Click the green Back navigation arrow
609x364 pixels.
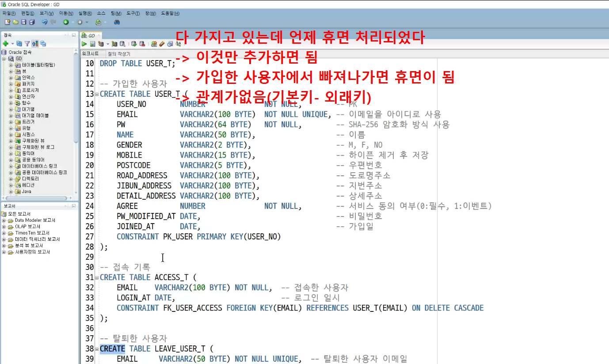pos(66,22)
